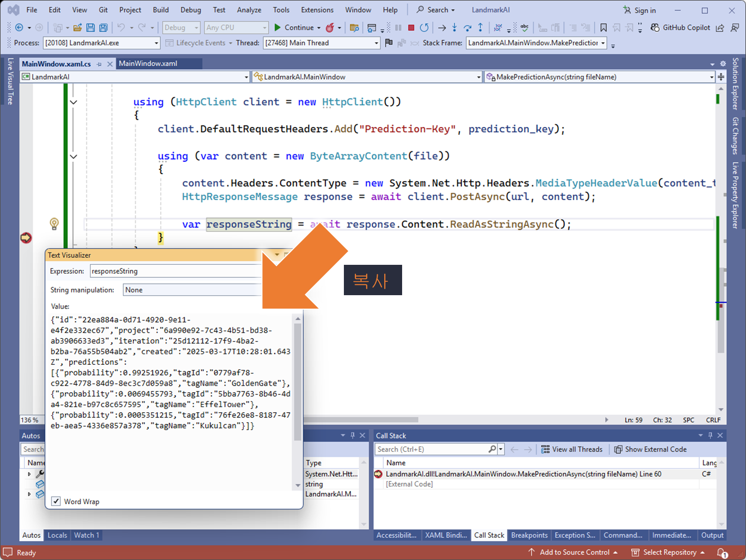Select the MakePredictionAsync Line 60 stack row

pyautogui.click(x=523, y=474)
